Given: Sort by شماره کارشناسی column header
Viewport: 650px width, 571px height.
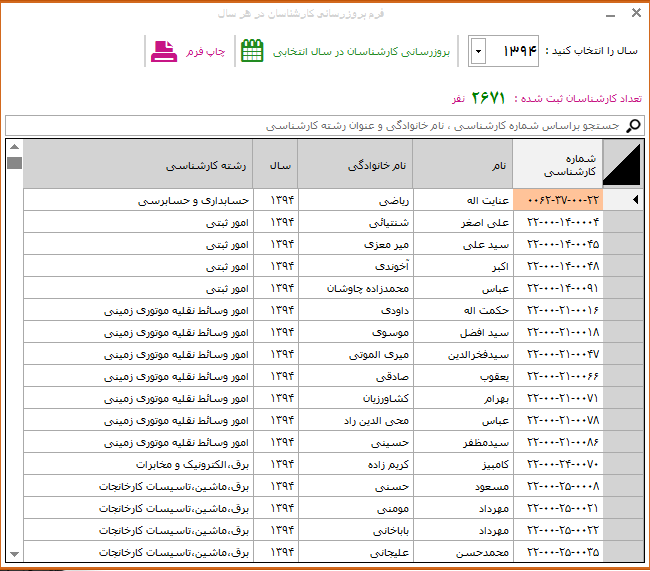Looking at the screenshot, I should [558, 164].
